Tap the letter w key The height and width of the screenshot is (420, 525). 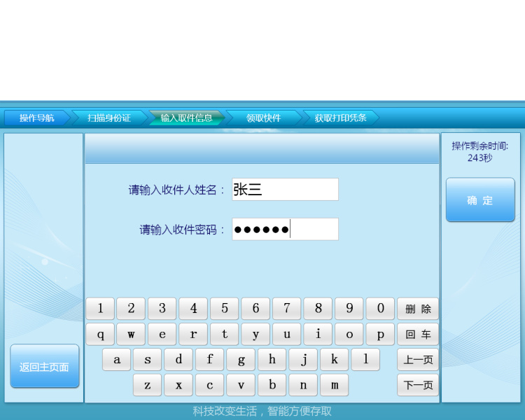point(131,335)
